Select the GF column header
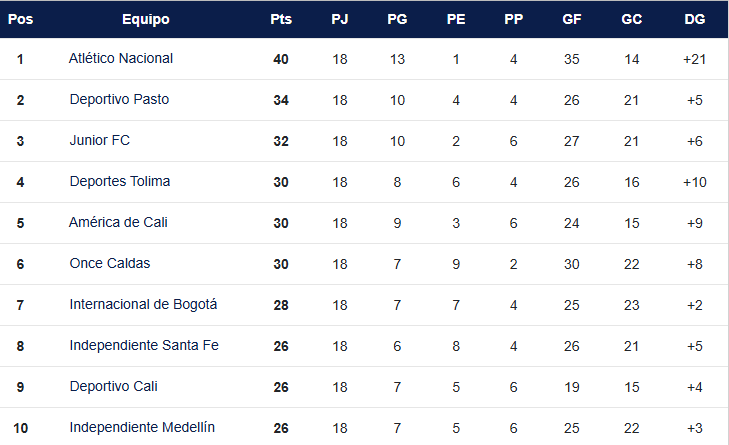This screenshot has width=729, height=445. 572,19
